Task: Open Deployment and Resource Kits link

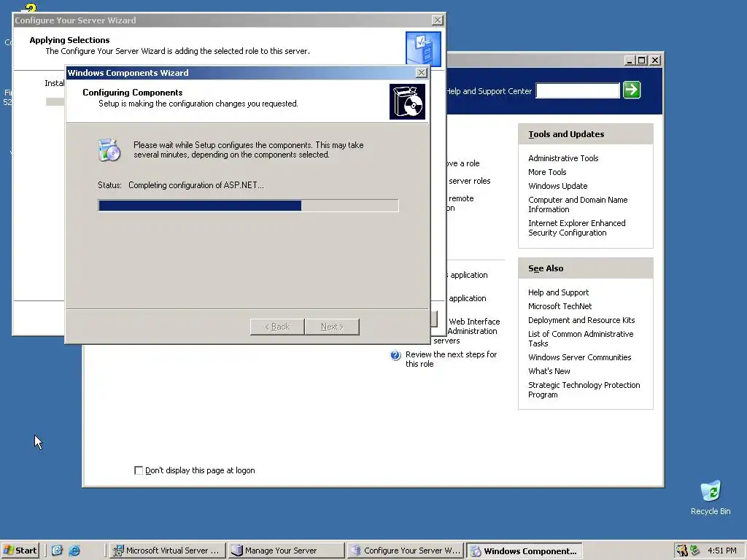Action: point(581,320)
